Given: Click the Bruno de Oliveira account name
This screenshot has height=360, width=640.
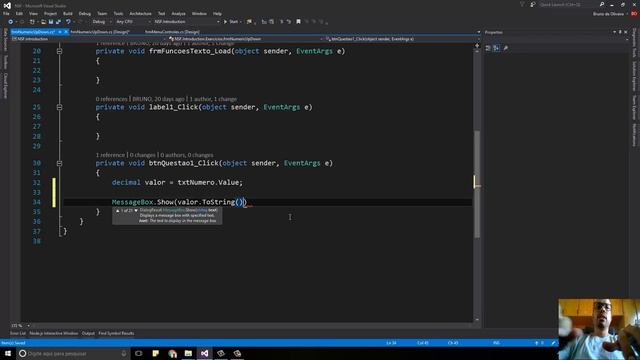Looking at the screenshot, I should (x=608, y=14).
